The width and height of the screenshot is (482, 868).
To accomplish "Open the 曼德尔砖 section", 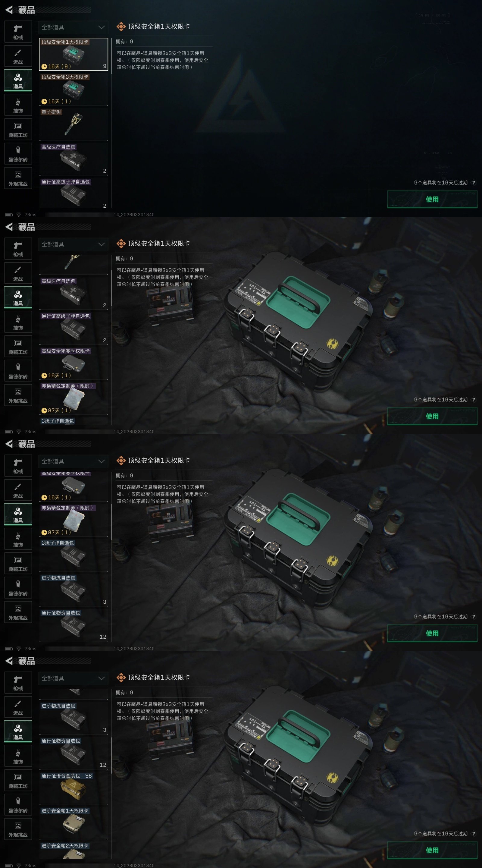I will pos(18,154).
